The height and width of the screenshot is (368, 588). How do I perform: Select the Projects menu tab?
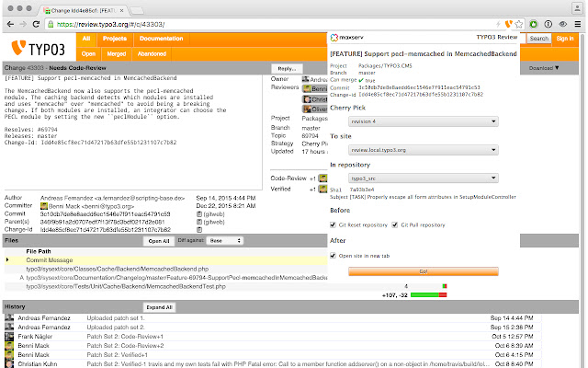(115, 39)
